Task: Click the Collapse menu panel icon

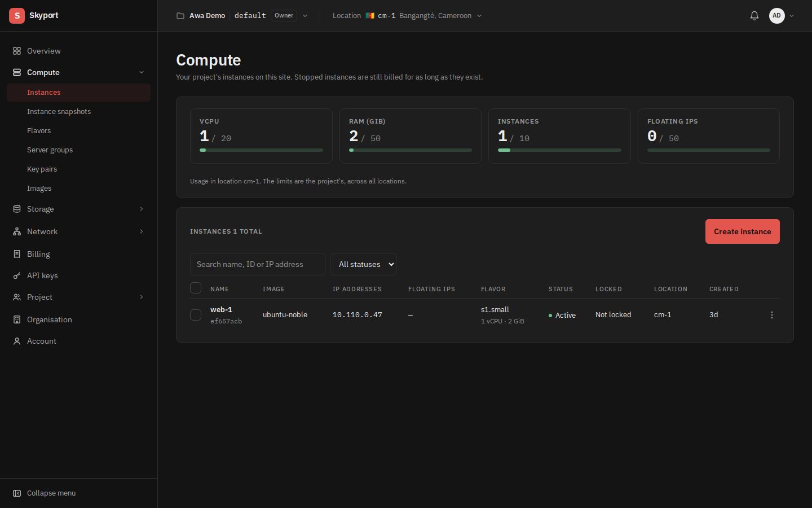Action: 17,493
